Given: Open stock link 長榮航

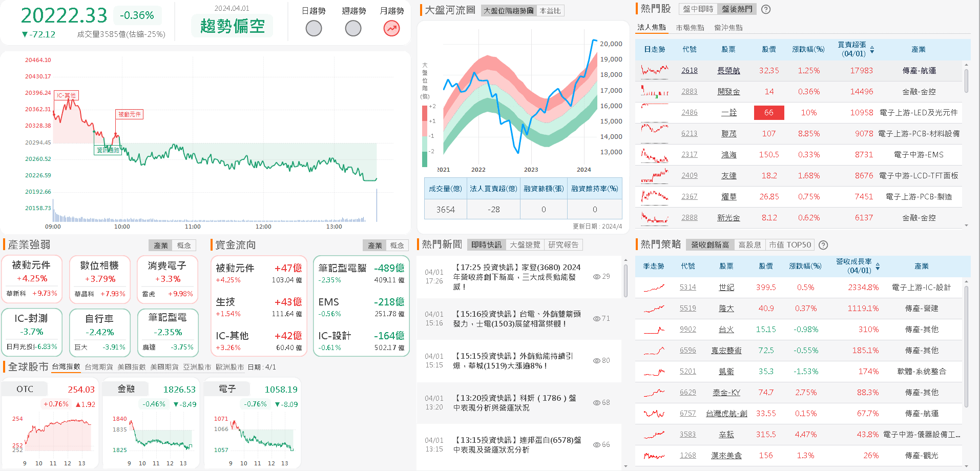Looking at the screenshot, I should 728,71.
